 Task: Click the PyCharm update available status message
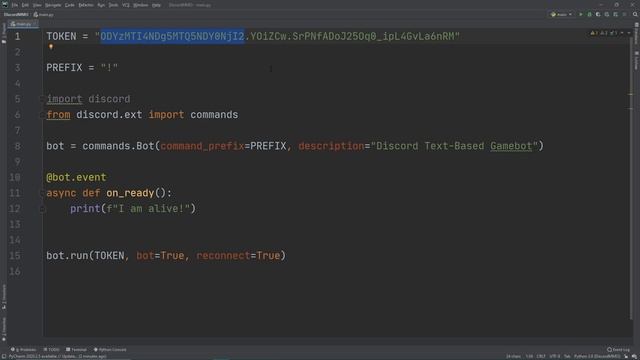coord(57,356)
